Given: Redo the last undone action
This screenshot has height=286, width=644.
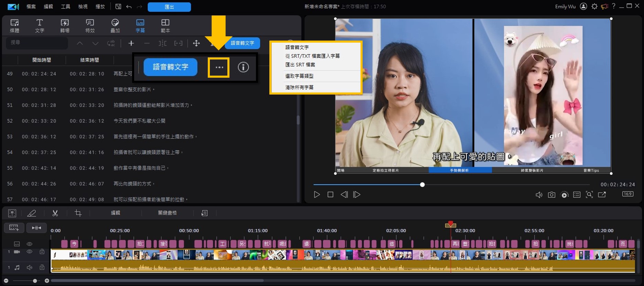Looking at the screenshot, I should click(x=139, y=7).
